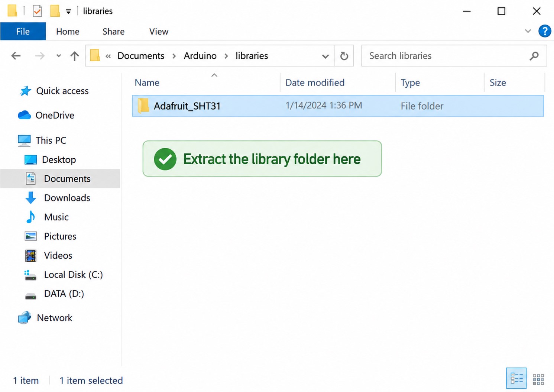Click the folder icon in title bar

(x=12, y=11)
